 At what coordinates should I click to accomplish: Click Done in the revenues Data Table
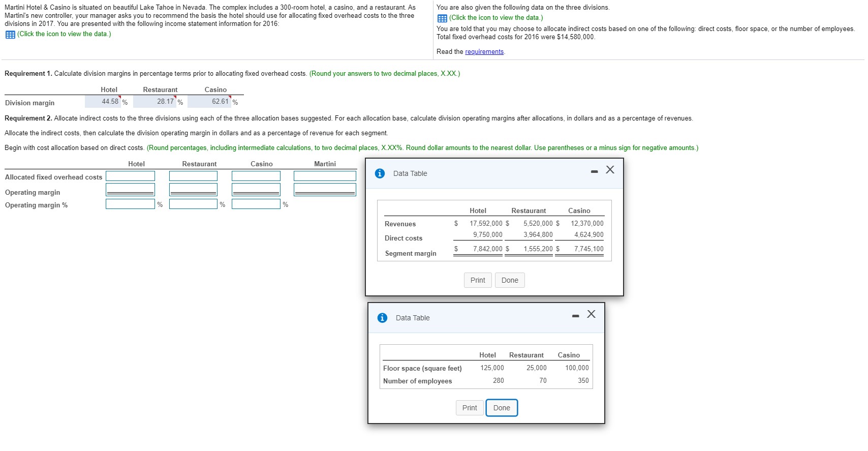tap(510, 280)
